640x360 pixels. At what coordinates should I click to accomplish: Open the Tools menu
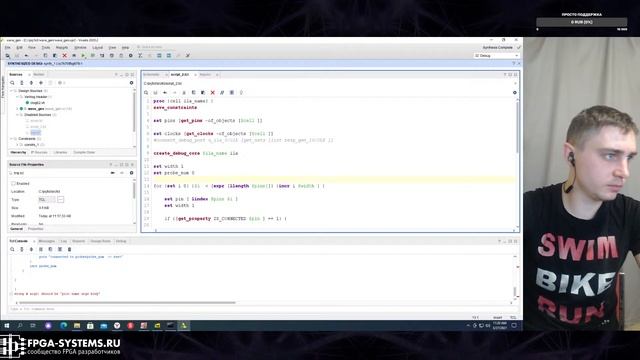click(46, 48)
